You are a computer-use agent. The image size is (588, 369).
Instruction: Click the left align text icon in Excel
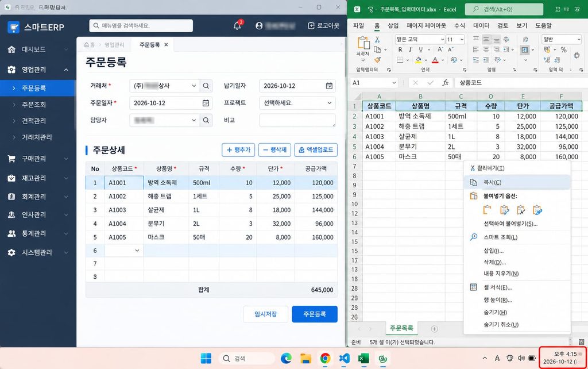(x=476, y=49)
